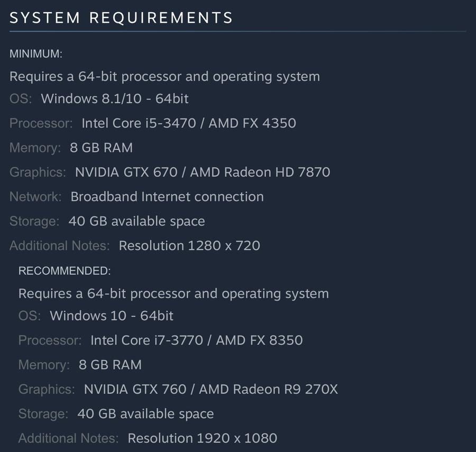Click the Broadband Internet connection text
The width and height of the screenshot is (476, 452).
click(x=167, y=196)
